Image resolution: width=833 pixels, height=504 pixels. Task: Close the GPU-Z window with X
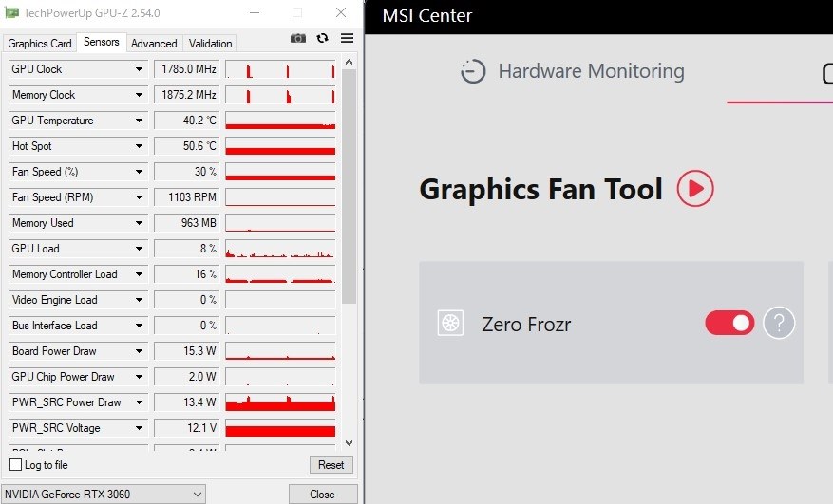(341, 12)
